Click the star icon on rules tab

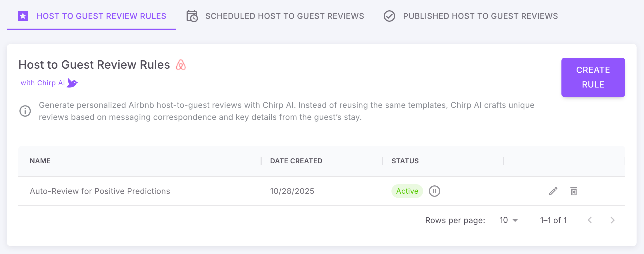point(23,16)
